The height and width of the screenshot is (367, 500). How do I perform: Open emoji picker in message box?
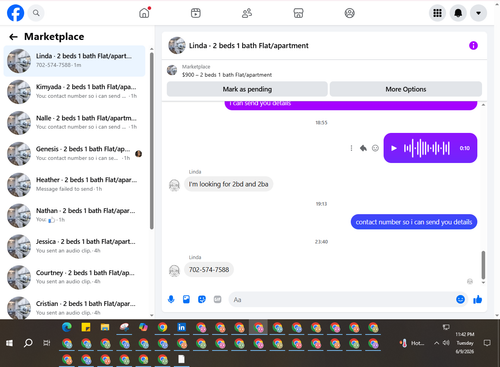coord(460,299)
